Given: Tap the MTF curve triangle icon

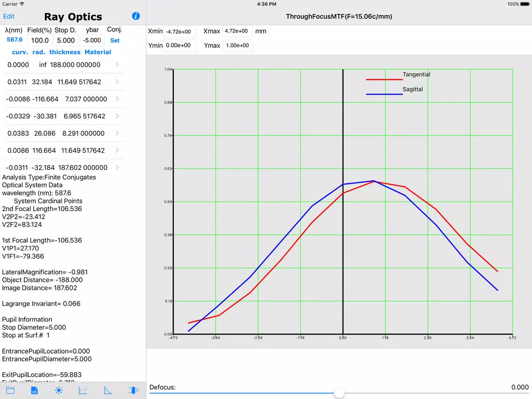Looking at the screenshot, I should pos(108,390).
